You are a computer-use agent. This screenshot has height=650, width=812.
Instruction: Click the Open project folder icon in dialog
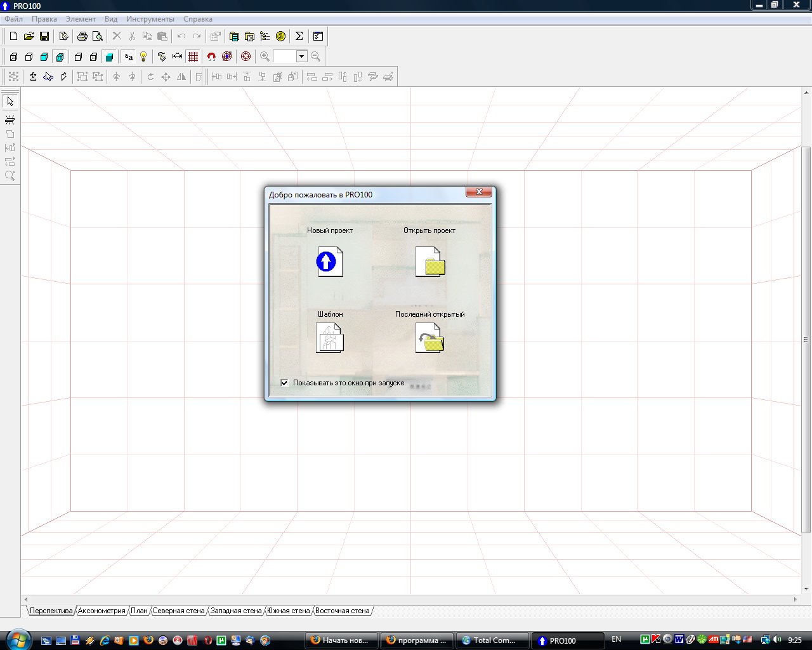click(x=430, y=261)
